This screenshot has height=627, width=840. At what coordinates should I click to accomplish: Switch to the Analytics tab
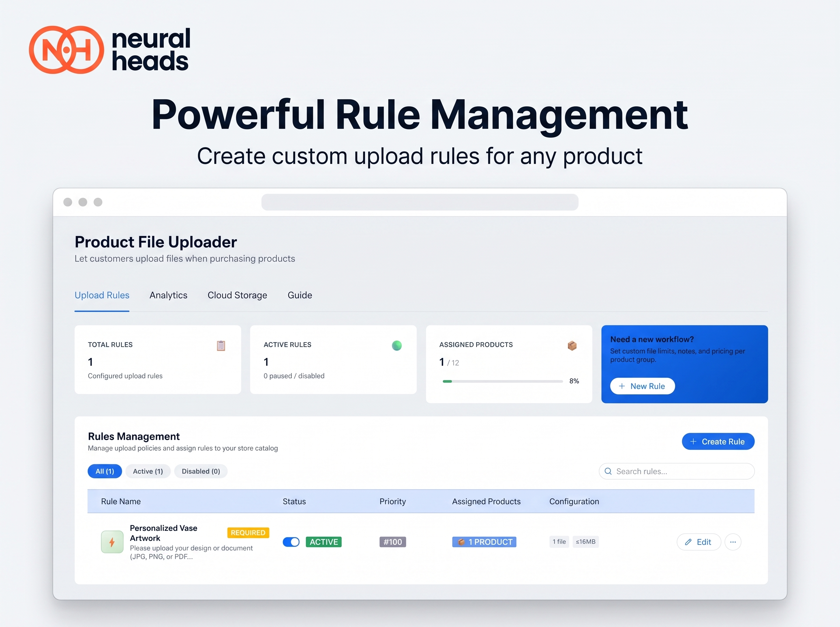click(169, 295)
